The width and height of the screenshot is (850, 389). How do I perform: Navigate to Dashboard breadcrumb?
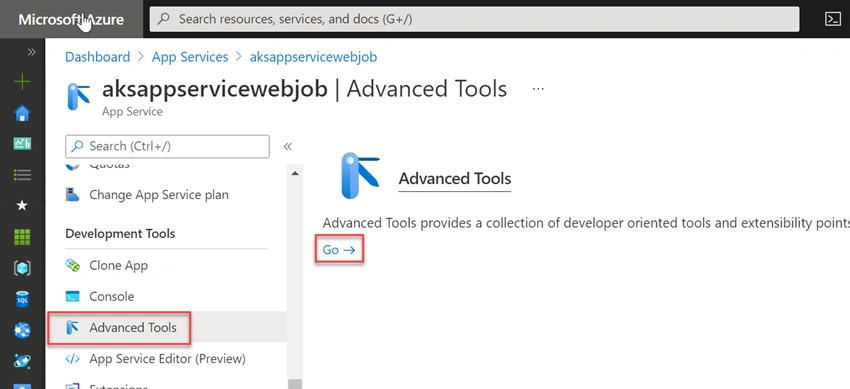pos(98,57)
